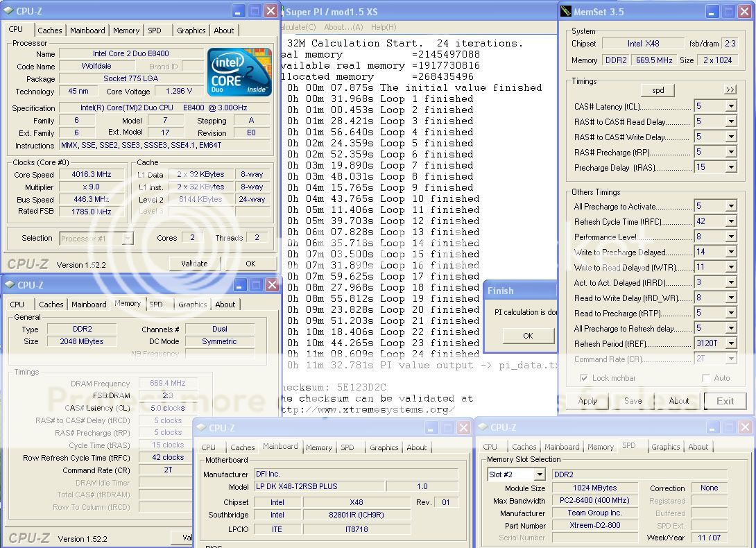Click Exit button in MemSet

(725, 401)
